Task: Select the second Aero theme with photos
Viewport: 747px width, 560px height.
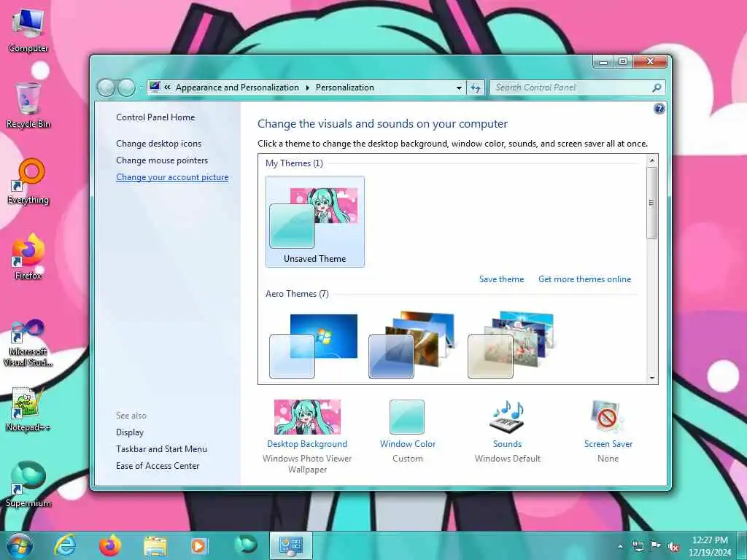Action: (x=413, y=346)
